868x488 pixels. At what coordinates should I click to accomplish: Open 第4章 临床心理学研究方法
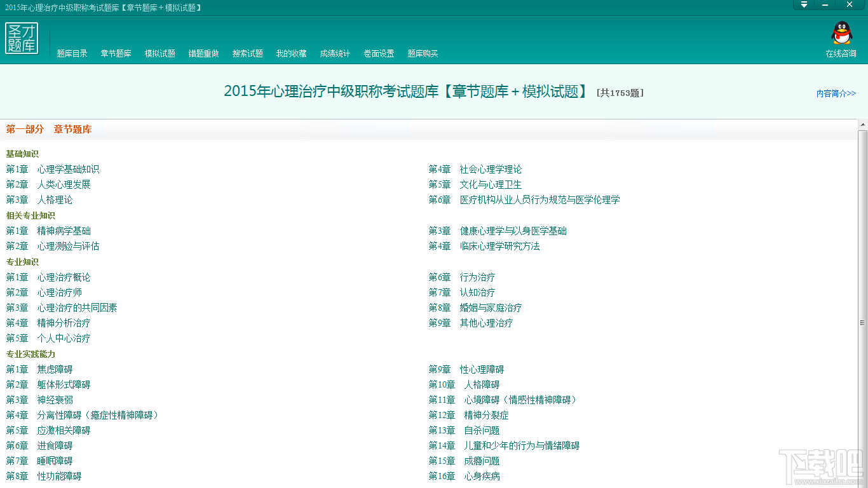[484, 246]
